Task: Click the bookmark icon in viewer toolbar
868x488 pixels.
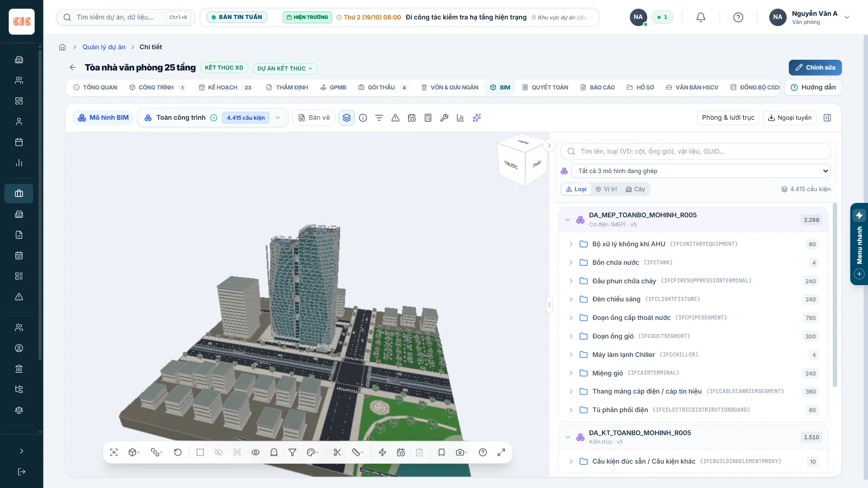Action: point(442,452)
